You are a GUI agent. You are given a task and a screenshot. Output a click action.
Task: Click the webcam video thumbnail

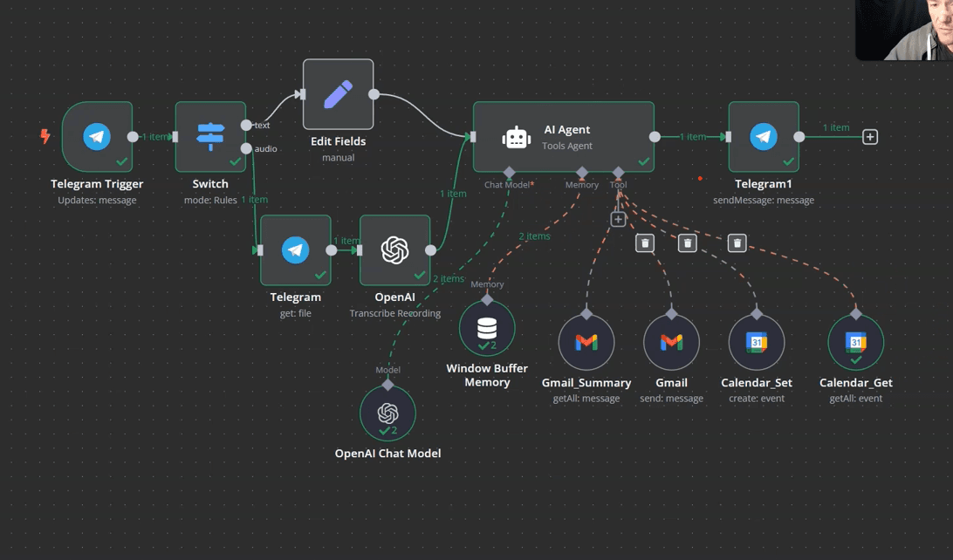pyautogui.click(x=904, y=30)
